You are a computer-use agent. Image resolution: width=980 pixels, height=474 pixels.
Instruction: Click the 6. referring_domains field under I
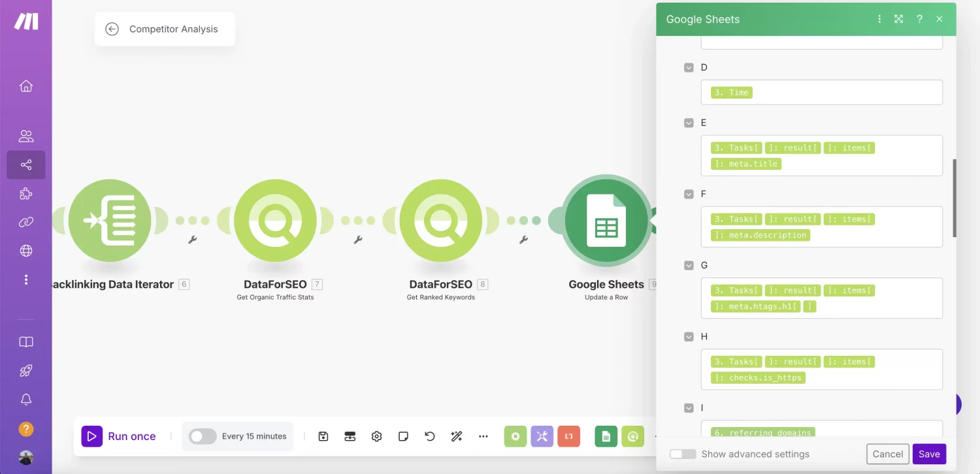[822, 428]
